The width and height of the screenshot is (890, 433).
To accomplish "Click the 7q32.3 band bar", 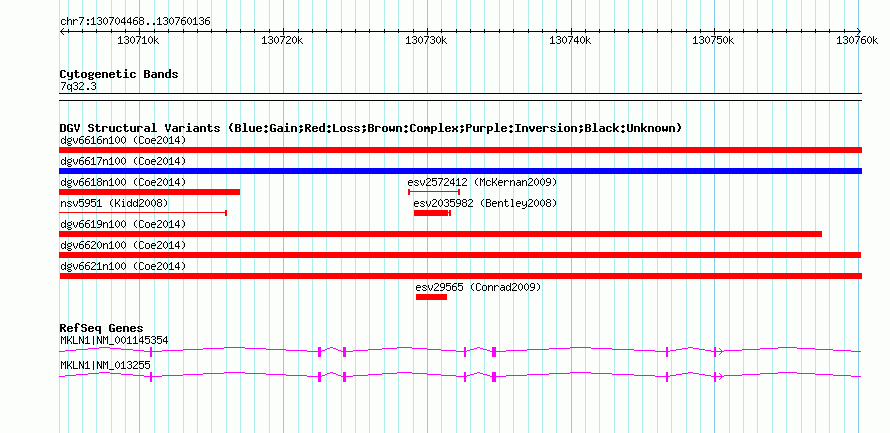I will [x=460, y=97].
